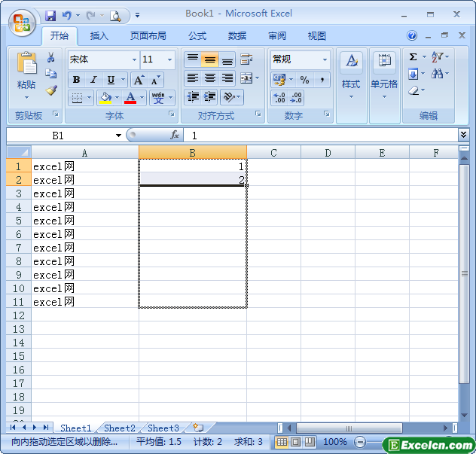Switch to the 页面布局 tab
476x454 pixels.
tap(148, 36)
